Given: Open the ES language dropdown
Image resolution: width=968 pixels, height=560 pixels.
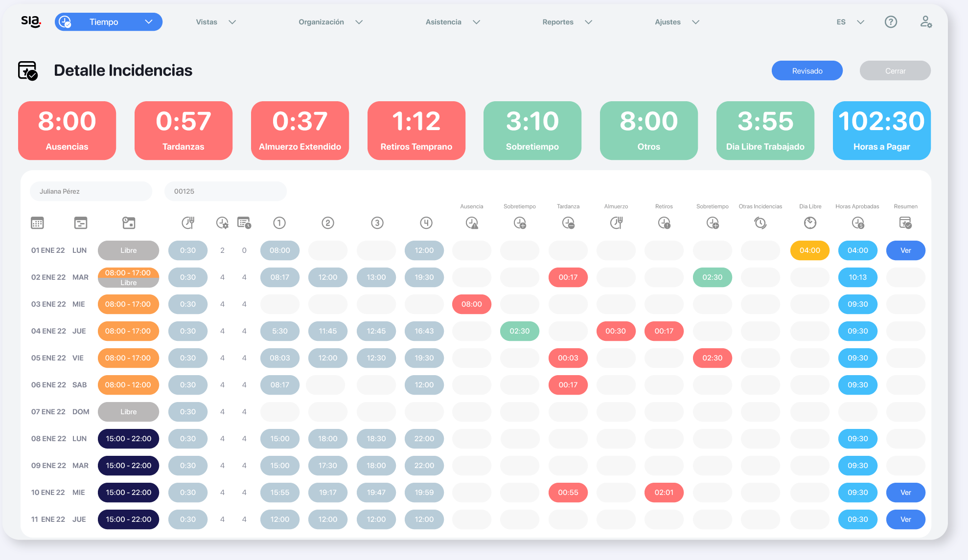Looking at the screenshot, I should tap(850, 22).
